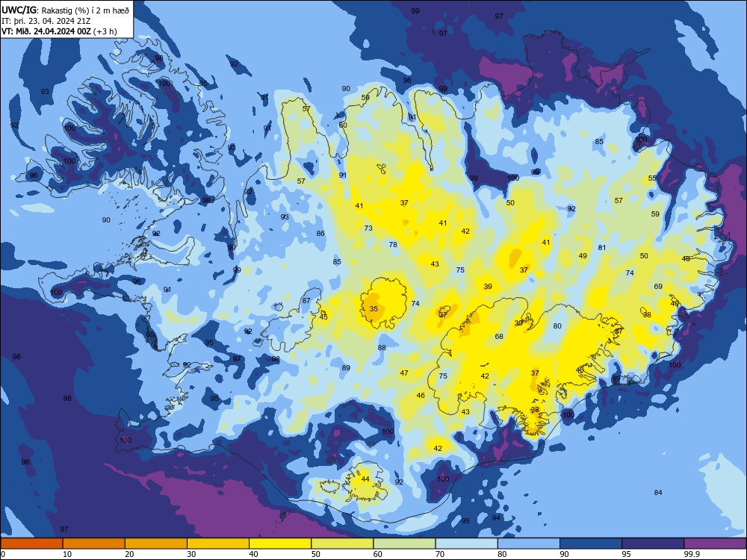The width and height of the screenshot is (747, 560).
Task: Pick the 40–50 bright yellow legend swatch
Action: click(280, 544)
